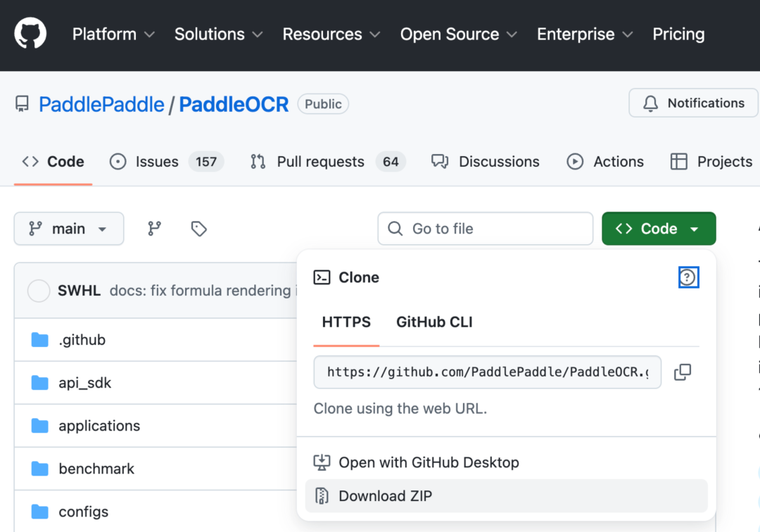The image size is (760, 532).
Task: Open the main branch selector dropdown
Action: coord(69,228)
